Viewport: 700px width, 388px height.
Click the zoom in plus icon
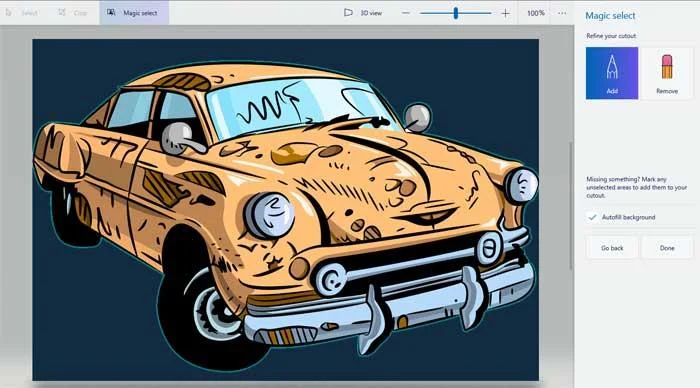click(505, 13)
